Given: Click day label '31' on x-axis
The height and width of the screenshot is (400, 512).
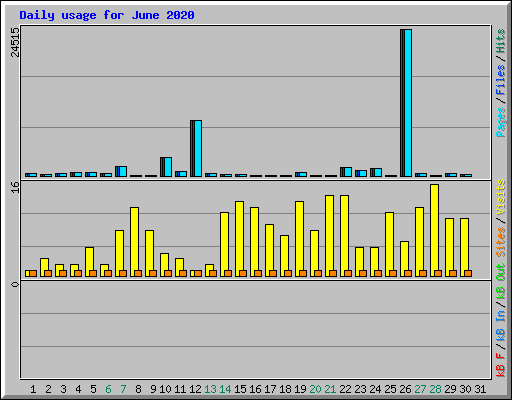Looking at the screenshot, I should (480, 389).
